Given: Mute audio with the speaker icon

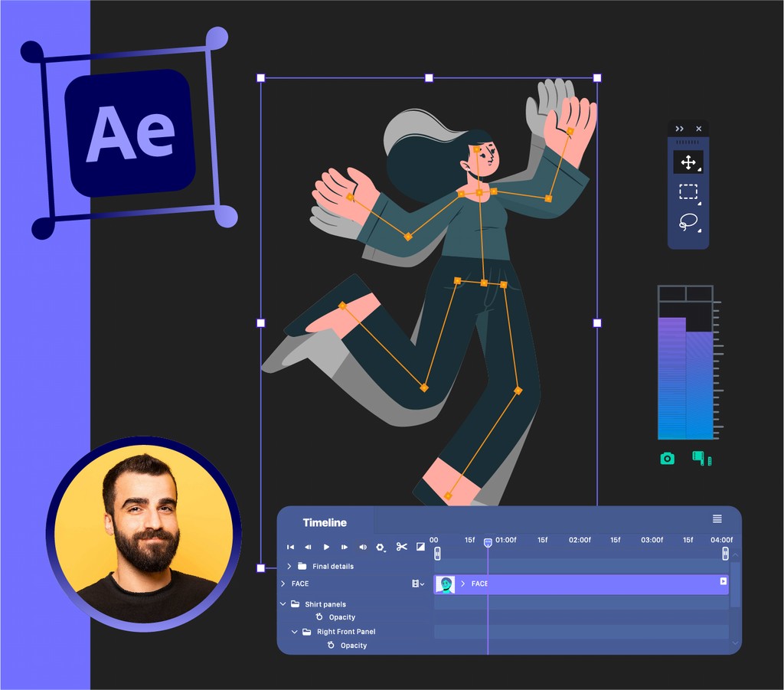Looking at the screenshot, I should click(x=363, y=548).
